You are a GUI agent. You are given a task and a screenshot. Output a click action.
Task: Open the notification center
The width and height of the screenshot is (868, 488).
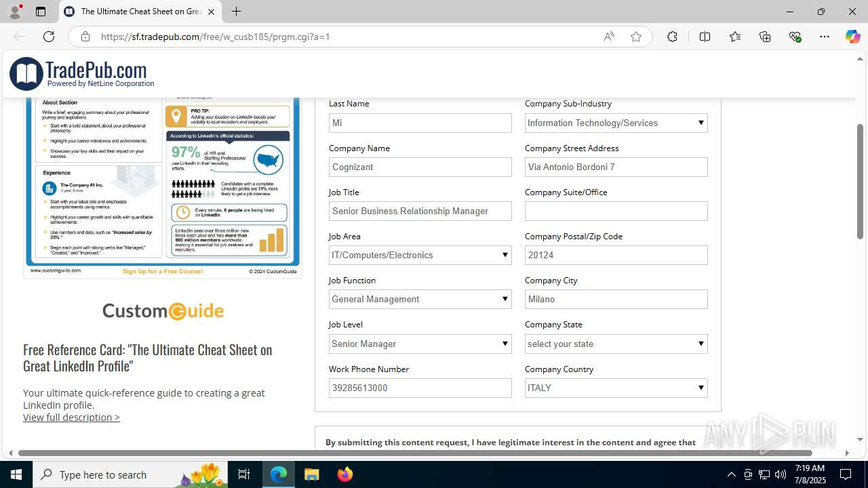click(x=846, y=474)
